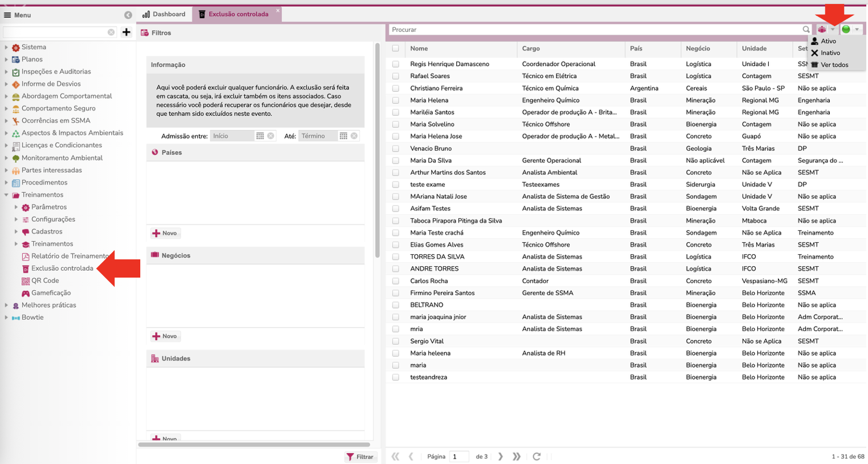Switch to the Dashboard tab
868x464 pixels.
click(164, 14)
